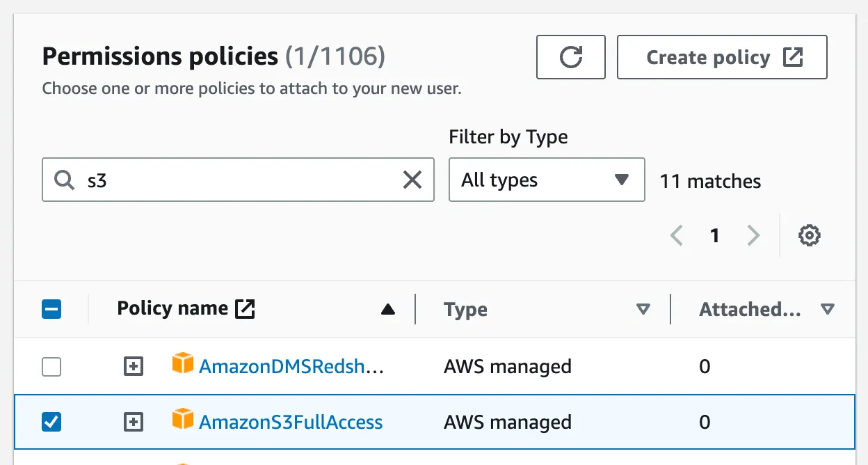Clear the s3 search with X icon
The height and width of the screenshot is (465, 868).
[412, 180]
